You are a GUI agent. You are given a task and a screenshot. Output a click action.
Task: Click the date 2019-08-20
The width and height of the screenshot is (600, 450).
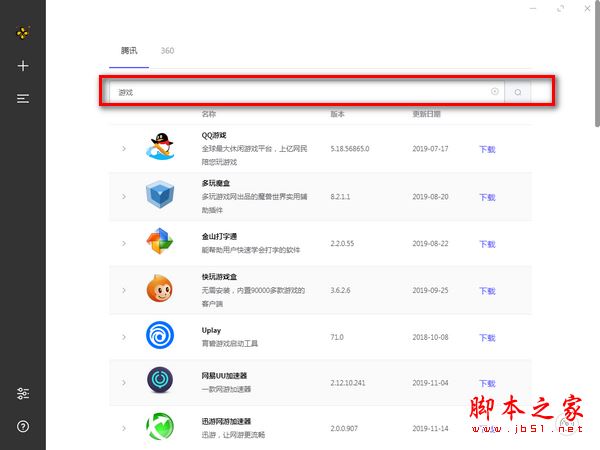(x=430, y=197)
